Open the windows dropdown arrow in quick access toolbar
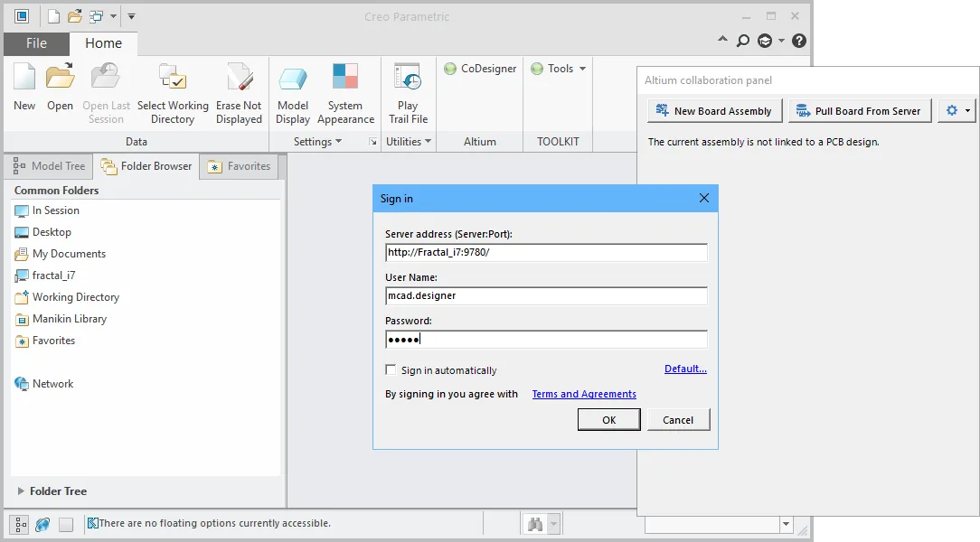This screenshot has height=542, width=980. click(113, 16)
